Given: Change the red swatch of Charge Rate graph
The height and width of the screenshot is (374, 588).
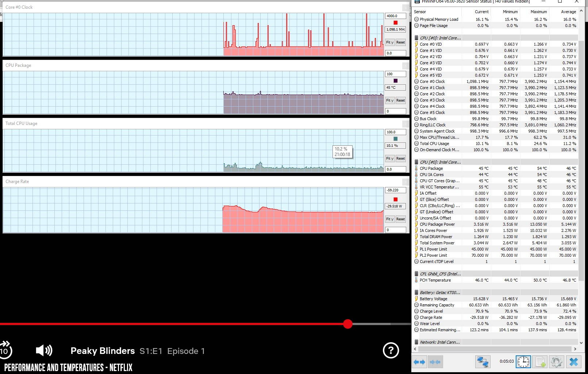Looking at the screenshot, I should click(x=395, y=199).
